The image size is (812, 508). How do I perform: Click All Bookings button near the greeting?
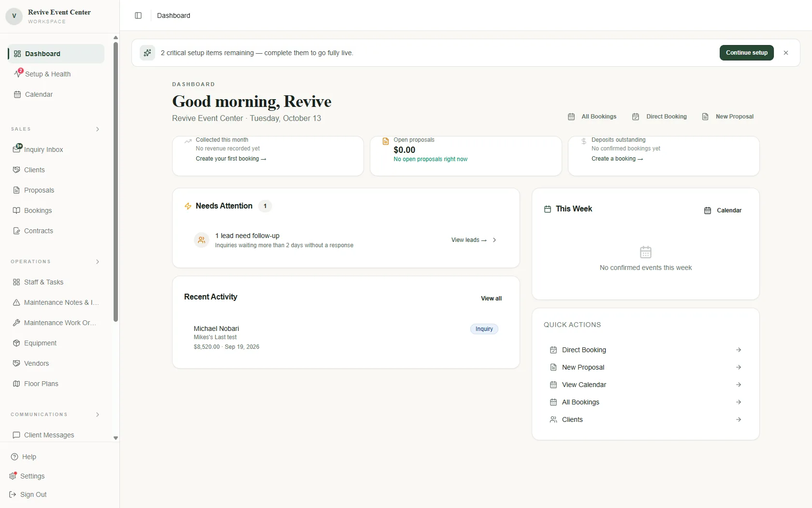click(592, 117)
